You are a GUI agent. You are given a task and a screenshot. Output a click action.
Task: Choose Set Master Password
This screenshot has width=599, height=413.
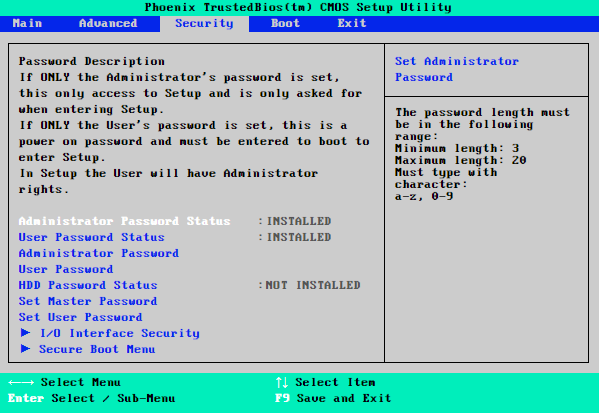(x=88, y=301)
